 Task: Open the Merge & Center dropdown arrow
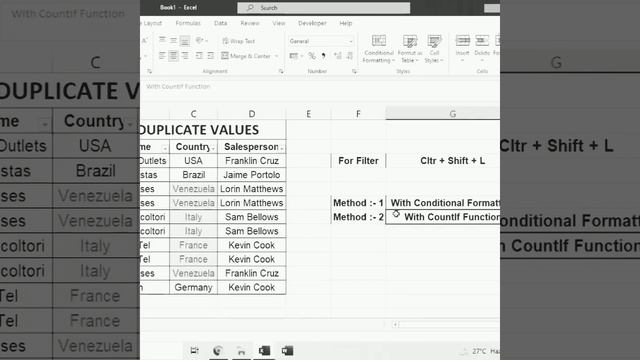pyautogui.click(x=277, y=56)
